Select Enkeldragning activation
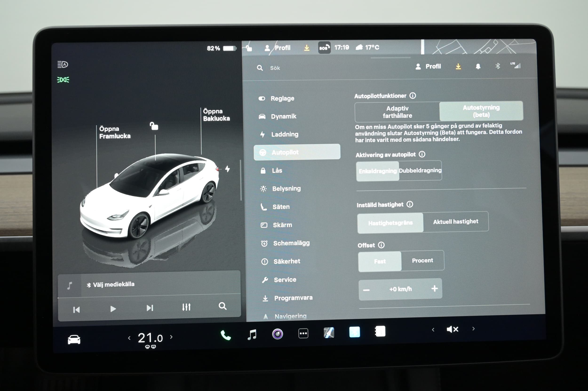Image resolution: width=588 pixels, height=391 pixels. point(378,171)
